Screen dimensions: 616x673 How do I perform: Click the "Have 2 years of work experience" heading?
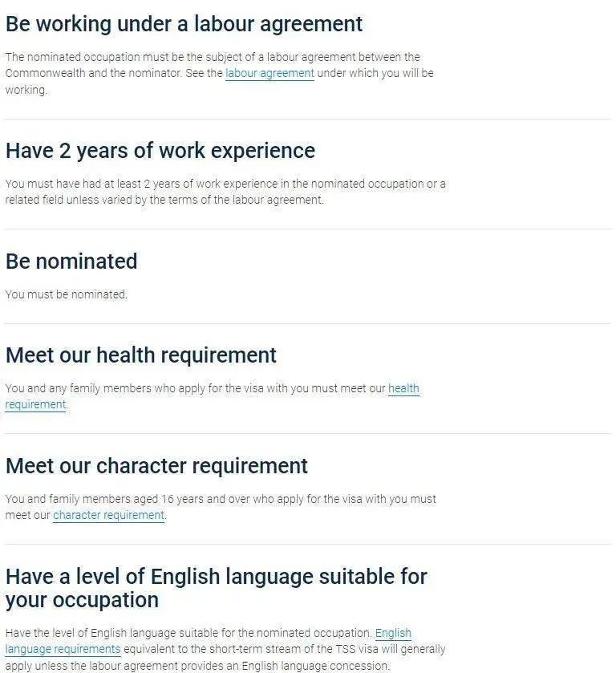[x=160, y=151]
